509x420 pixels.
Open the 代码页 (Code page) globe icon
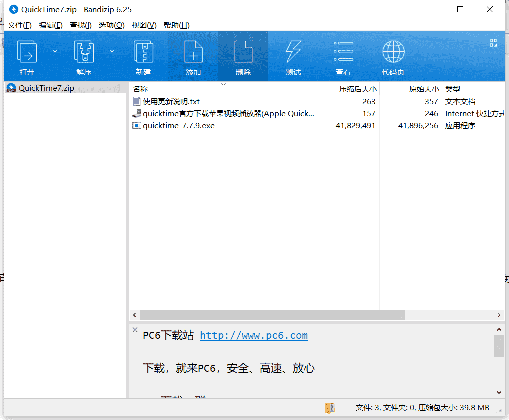(393, 52)
